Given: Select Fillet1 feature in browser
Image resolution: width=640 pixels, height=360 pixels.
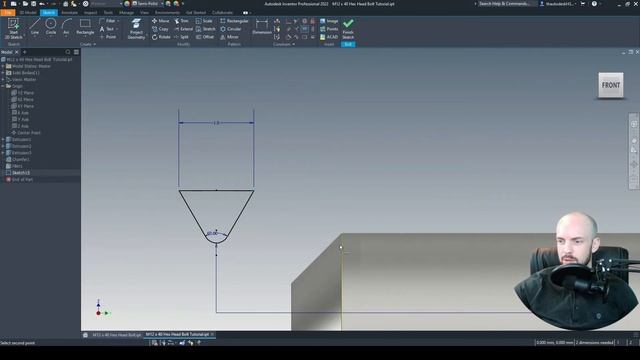Looking at the screenshot, I should (x=14, y=166).
